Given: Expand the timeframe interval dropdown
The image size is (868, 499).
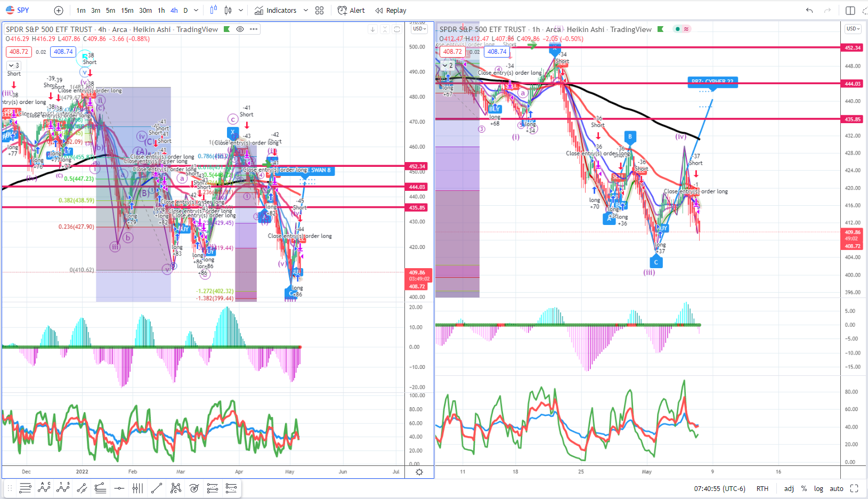Looking at the screenshot, I should tap(196, 11).
